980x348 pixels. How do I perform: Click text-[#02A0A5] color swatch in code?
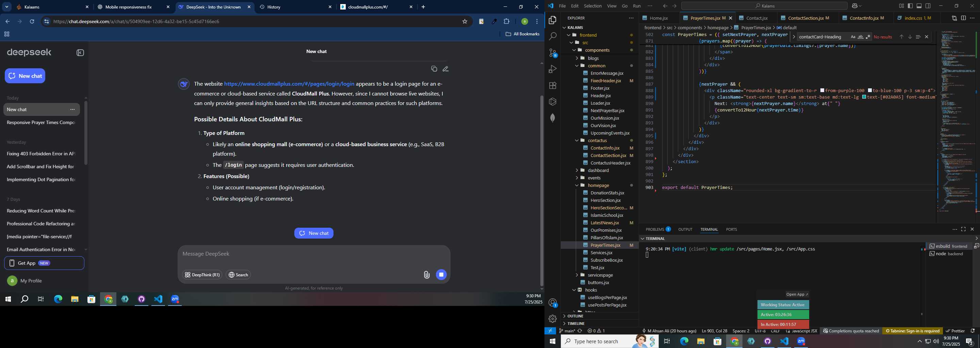point(864,97)
